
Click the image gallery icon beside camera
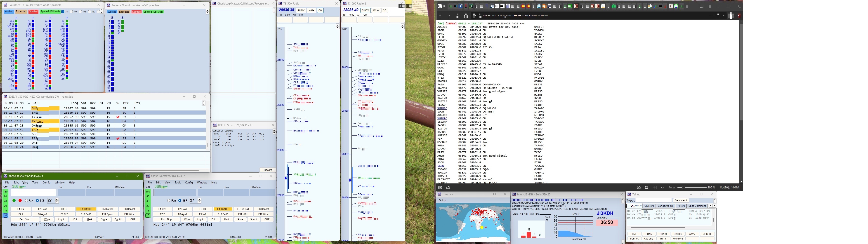647,187
